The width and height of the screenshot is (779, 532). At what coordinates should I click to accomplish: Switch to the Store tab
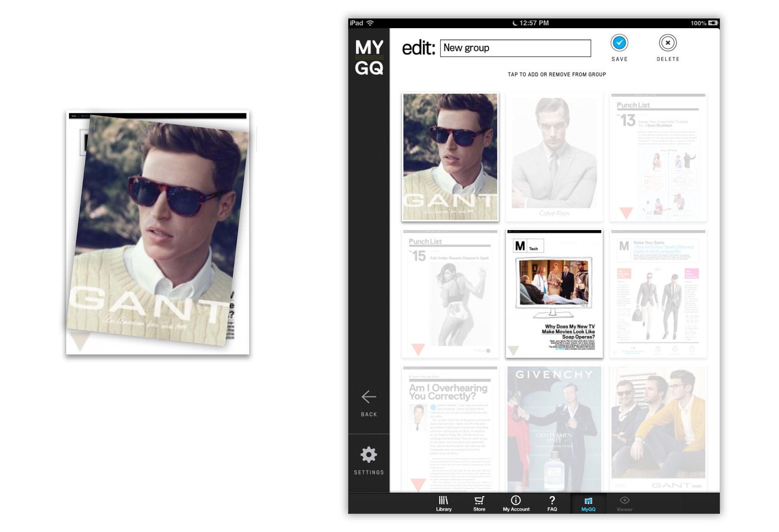point(479,503)
